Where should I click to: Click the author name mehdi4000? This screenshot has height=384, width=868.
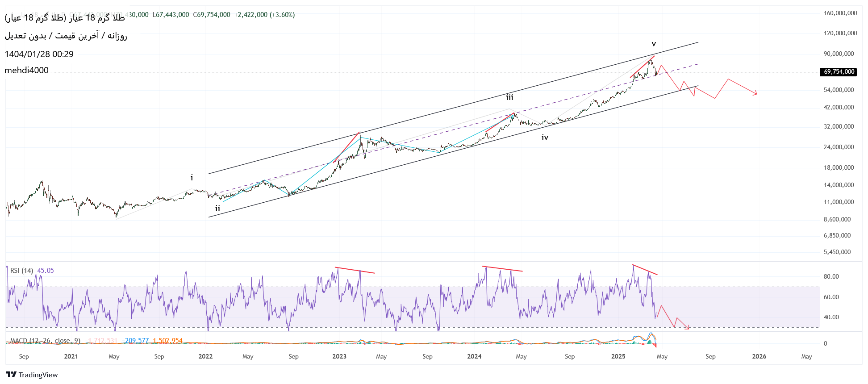tap(27, 71)
